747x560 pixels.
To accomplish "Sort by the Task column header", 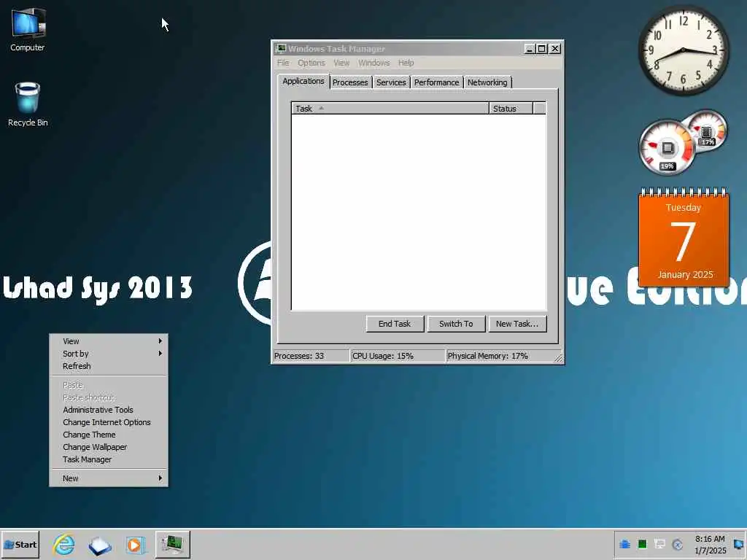I will pyautogui.click(x=390, y=109).
